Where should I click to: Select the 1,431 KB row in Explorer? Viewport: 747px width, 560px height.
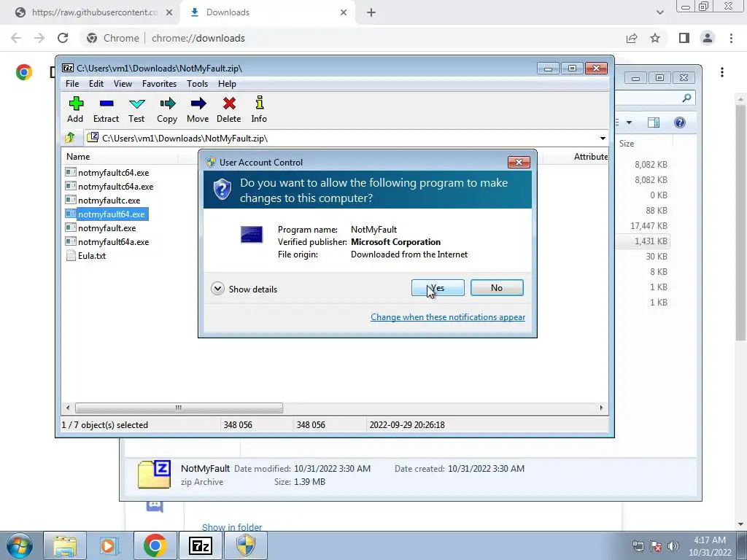pos(643,241)
